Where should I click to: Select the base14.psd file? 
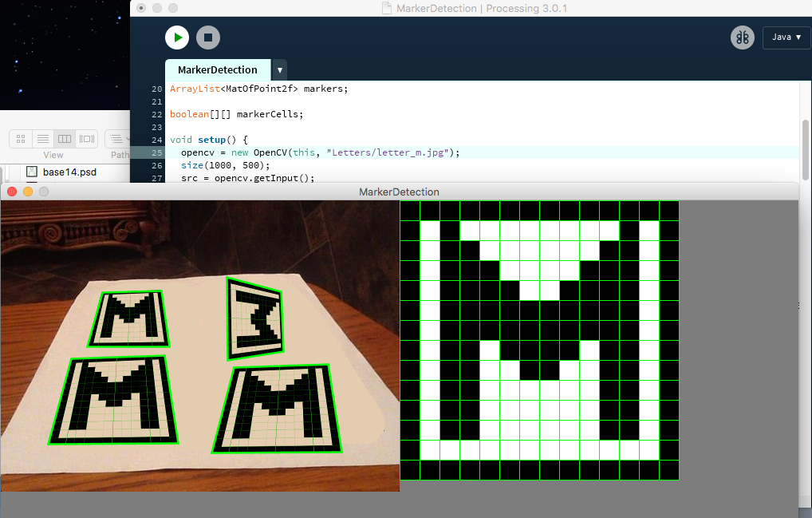click(68, 172)
